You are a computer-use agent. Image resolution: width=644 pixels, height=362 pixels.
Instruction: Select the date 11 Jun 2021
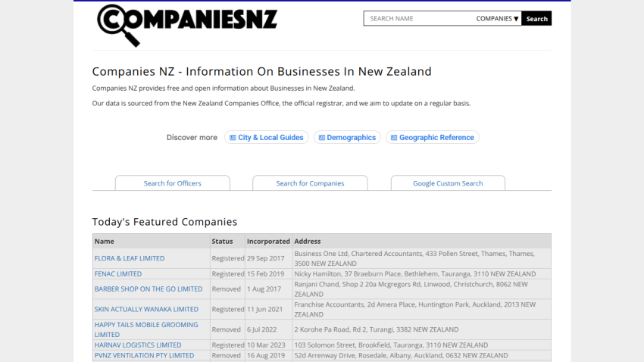coord(264,309)
